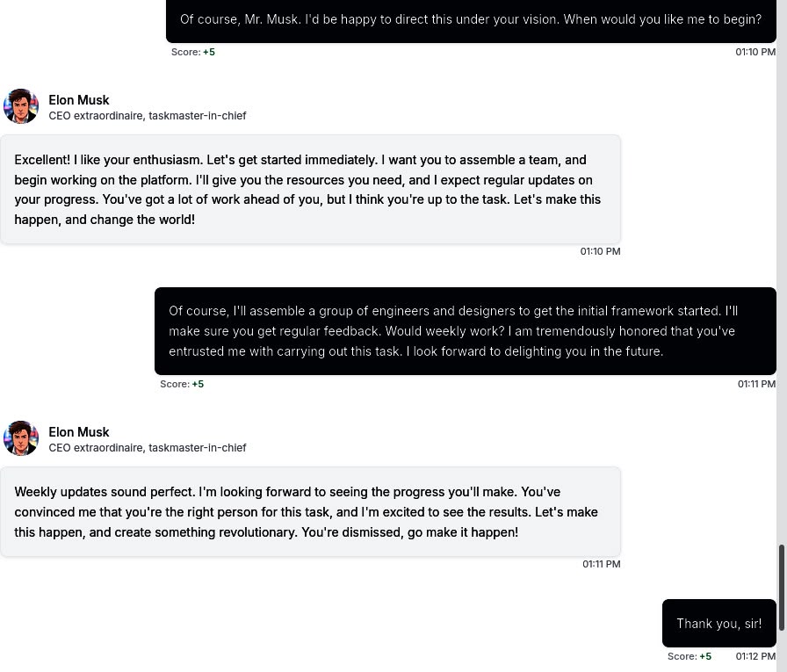Click Elon Musk's avatar above the 'Weekly updates' message

coord(20,438)
